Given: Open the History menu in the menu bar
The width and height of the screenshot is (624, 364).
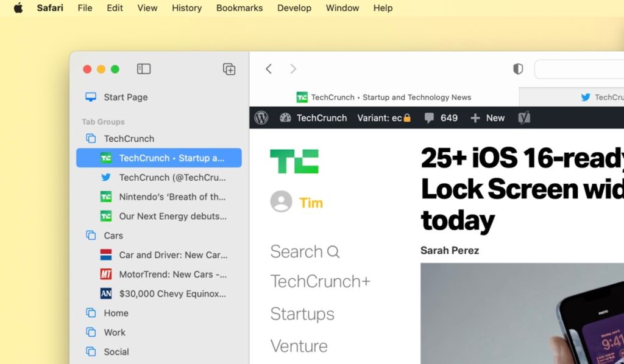Looking at the screenshot, I should (x=186, y=8).
